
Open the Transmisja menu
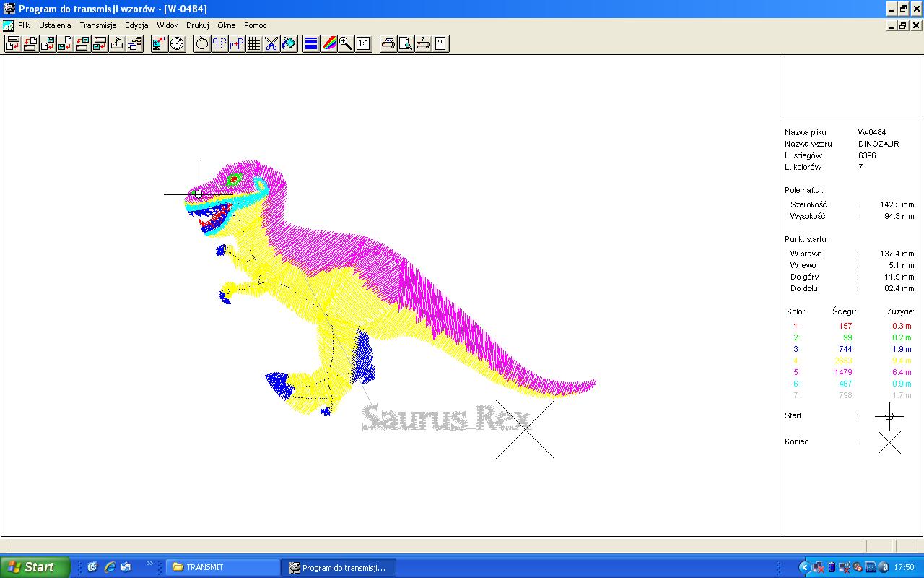[x=98, y=25]
